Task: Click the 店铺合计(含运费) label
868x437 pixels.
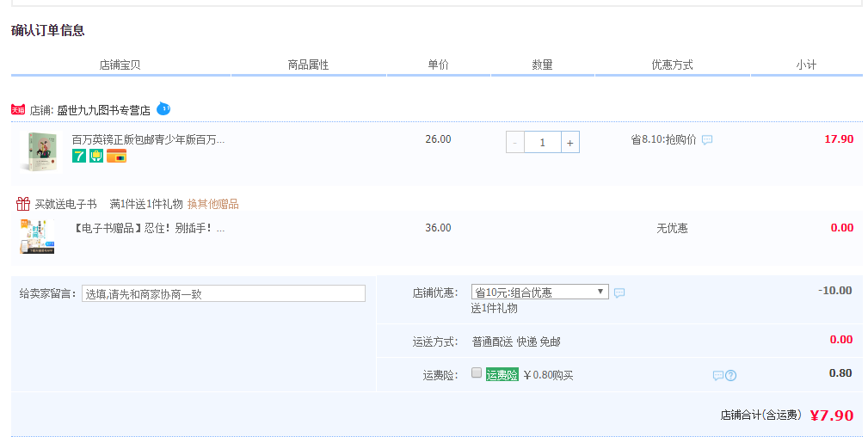Action: tap(761, 415)
